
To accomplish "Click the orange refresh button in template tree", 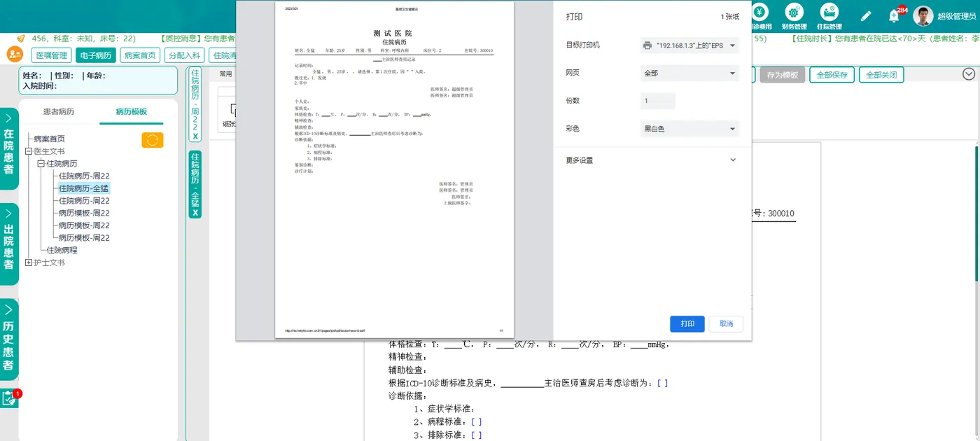I will (153, 140).
